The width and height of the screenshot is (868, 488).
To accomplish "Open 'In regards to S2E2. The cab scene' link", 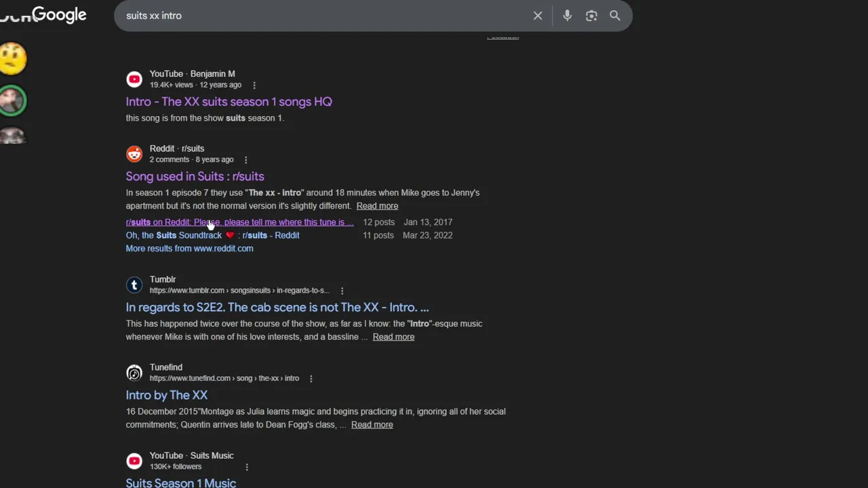I will point(277,307).
